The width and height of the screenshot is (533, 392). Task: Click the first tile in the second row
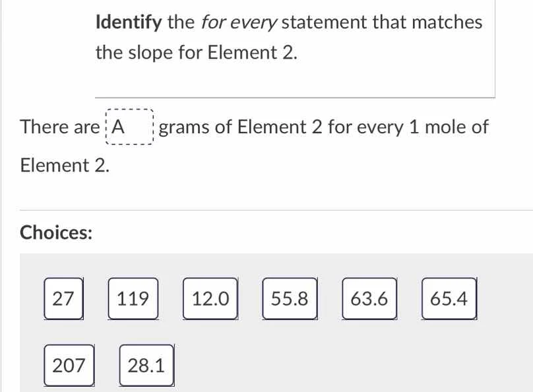[x=69, y=365]
